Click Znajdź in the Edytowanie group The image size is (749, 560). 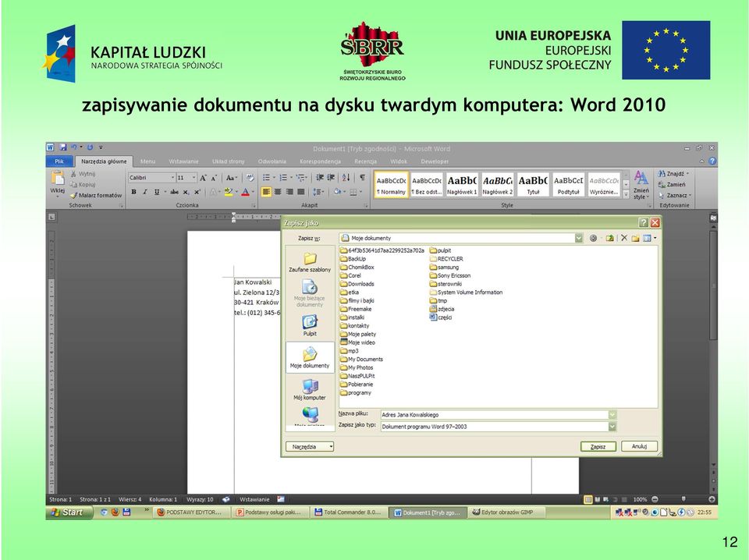(674, 174)
